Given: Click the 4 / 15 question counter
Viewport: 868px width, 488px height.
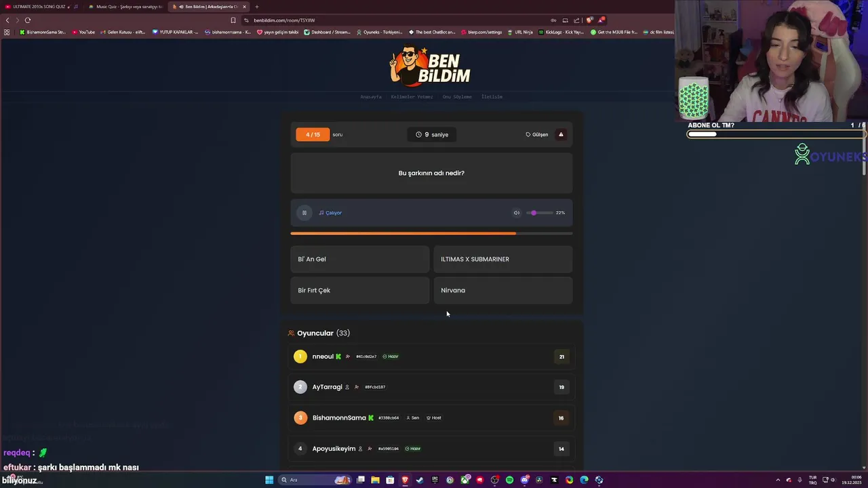Looking at the screenshot, I should [313, 134].
